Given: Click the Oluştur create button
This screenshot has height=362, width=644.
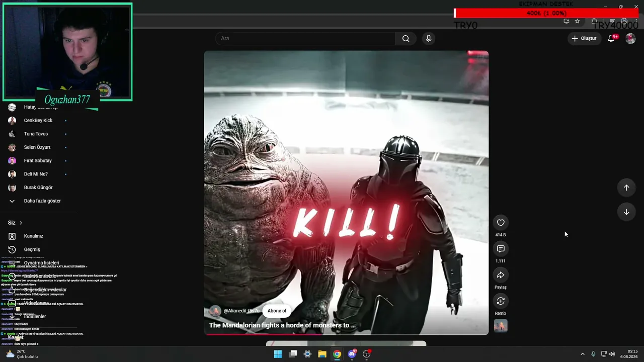Looking at the screenshot, I should click(x=584, y=38).
